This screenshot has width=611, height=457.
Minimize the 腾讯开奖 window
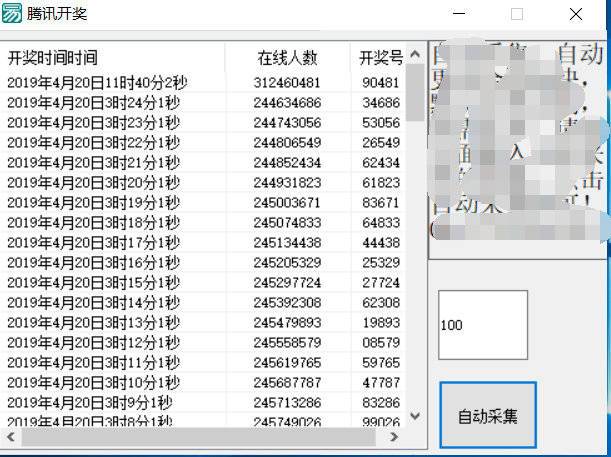(459, 14)
